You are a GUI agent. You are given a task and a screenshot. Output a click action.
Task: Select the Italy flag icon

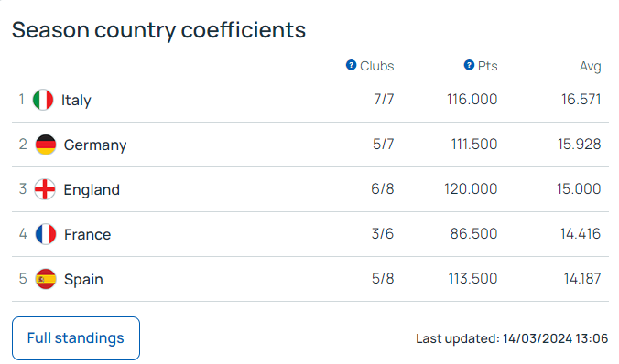click(x=43, y=100)
